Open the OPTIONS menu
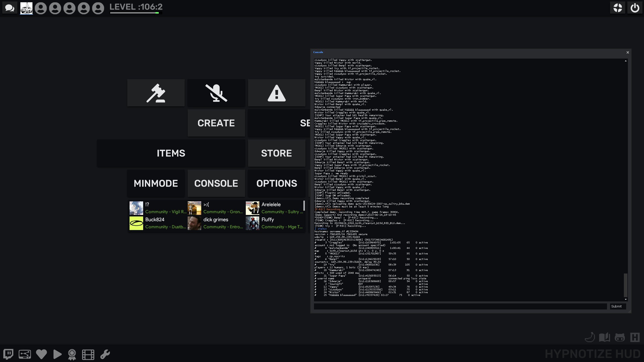 coord(276,183)
